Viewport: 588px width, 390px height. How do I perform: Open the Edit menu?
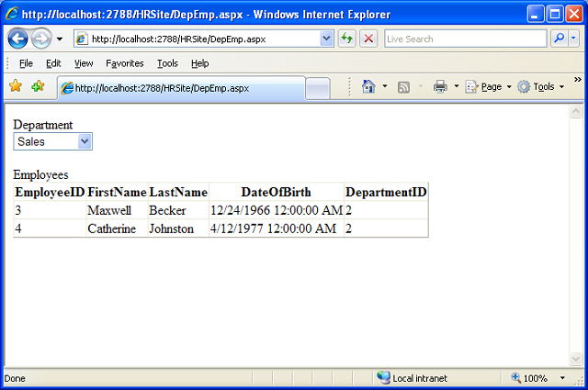pyautogui.click(x=53, y=63)
